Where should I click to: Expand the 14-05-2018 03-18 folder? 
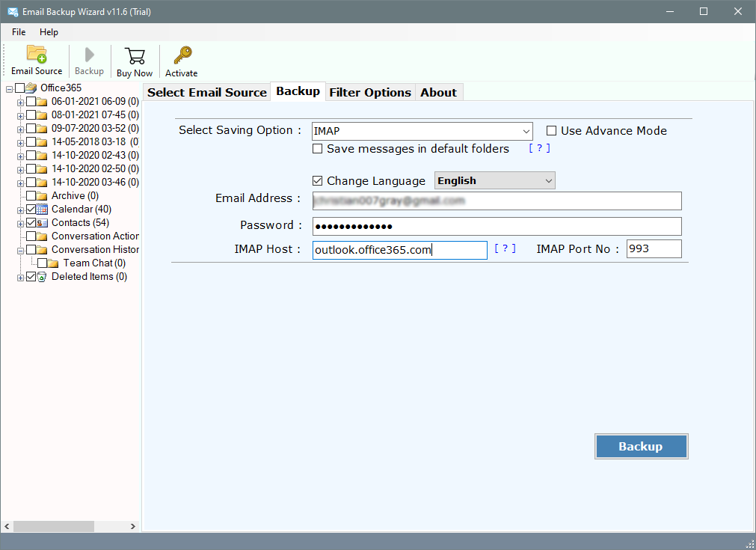(x=20, y=143)
